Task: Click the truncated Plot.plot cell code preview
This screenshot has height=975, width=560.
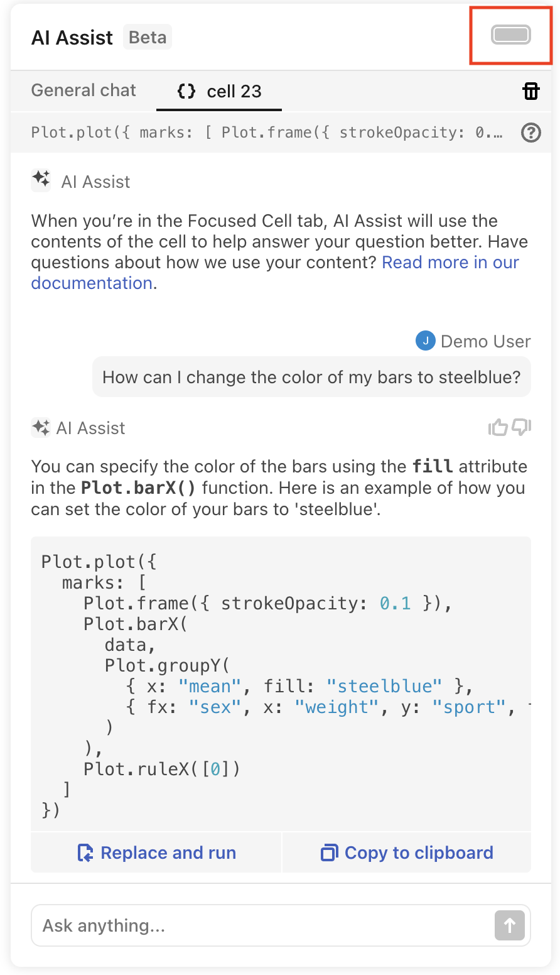Action: pos(267,133)
